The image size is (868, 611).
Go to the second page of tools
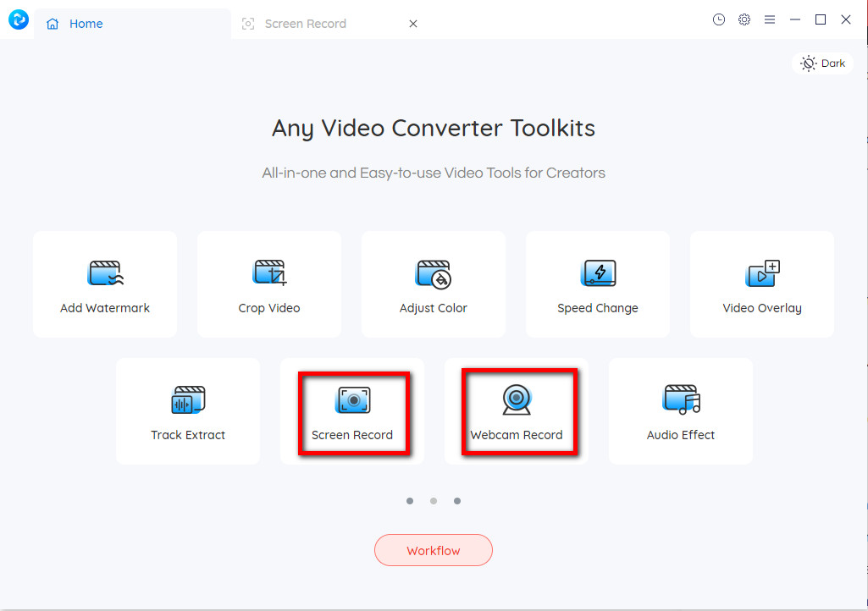pyautogui.click(x=434, y=501)
